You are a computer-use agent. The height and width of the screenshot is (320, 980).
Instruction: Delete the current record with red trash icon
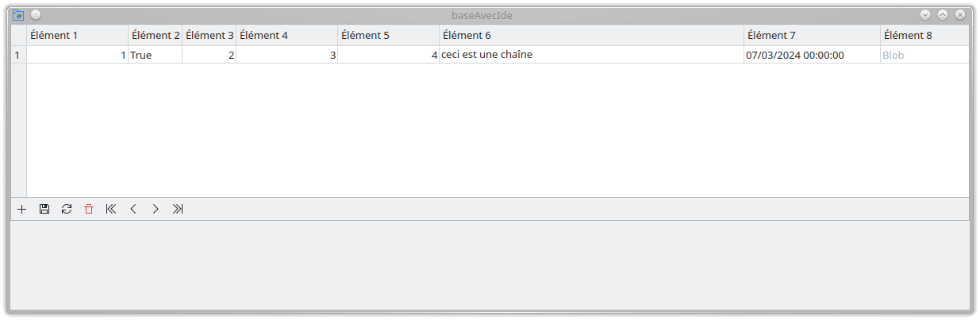89,209
